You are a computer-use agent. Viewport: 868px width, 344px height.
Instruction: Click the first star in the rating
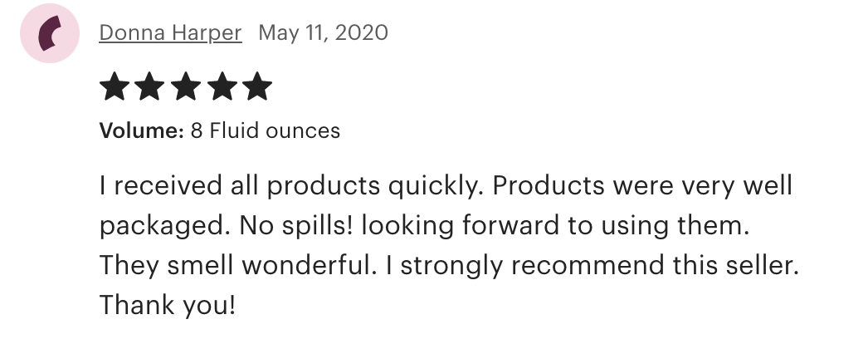[x=114, y=86]
